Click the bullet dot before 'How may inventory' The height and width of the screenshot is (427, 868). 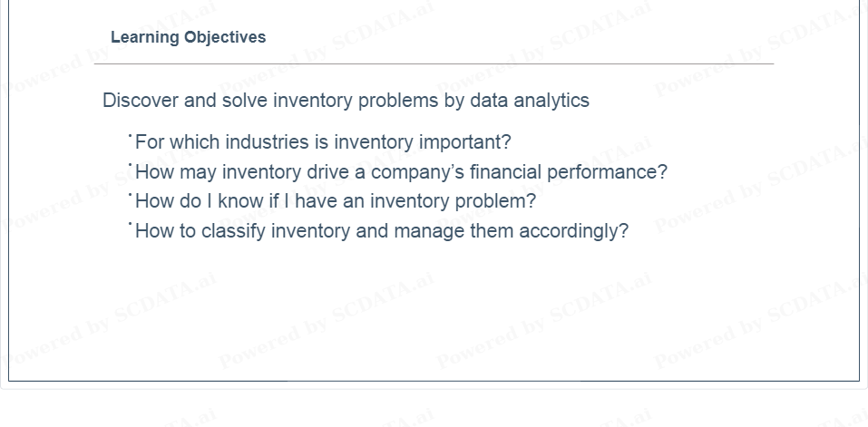[130, 164]
